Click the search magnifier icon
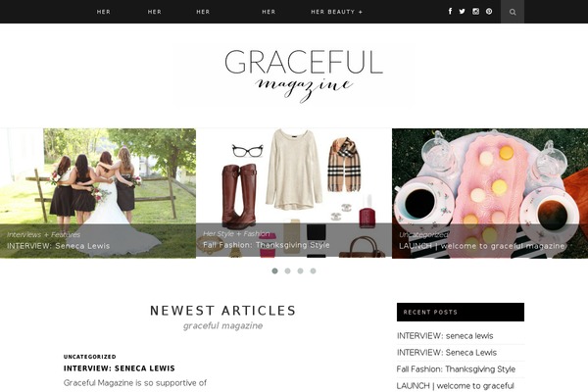 pyautogui.click(x=513, y=12)
